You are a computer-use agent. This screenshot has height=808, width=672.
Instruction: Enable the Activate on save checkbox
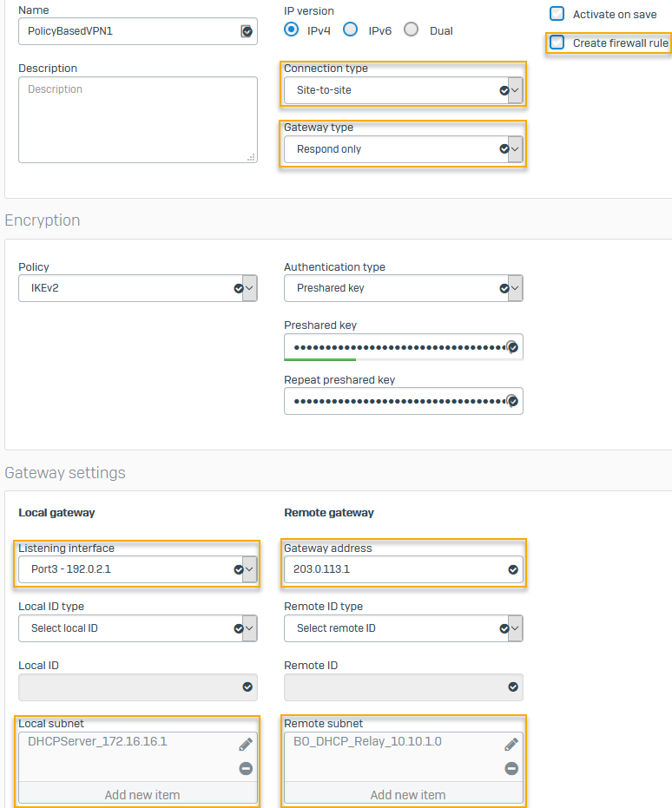pyautogui.click(x=557, y=14)
